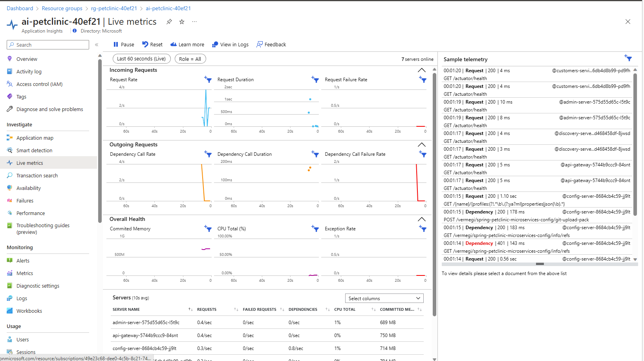Screen dimensions: 644x361
Task: Click main metrics panel scrollbar
Action: (434, 194)
